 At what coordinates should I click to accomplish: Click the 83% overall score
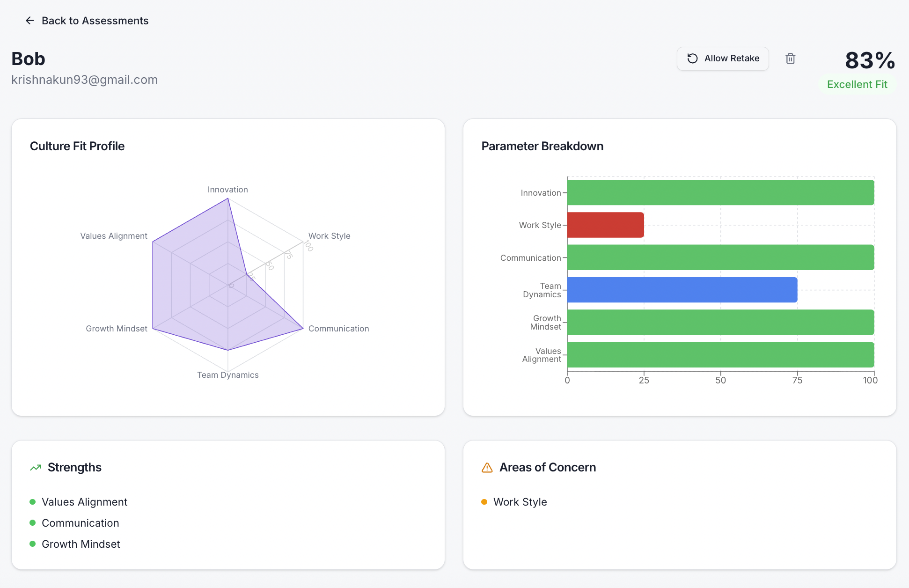tap(870, 60)
